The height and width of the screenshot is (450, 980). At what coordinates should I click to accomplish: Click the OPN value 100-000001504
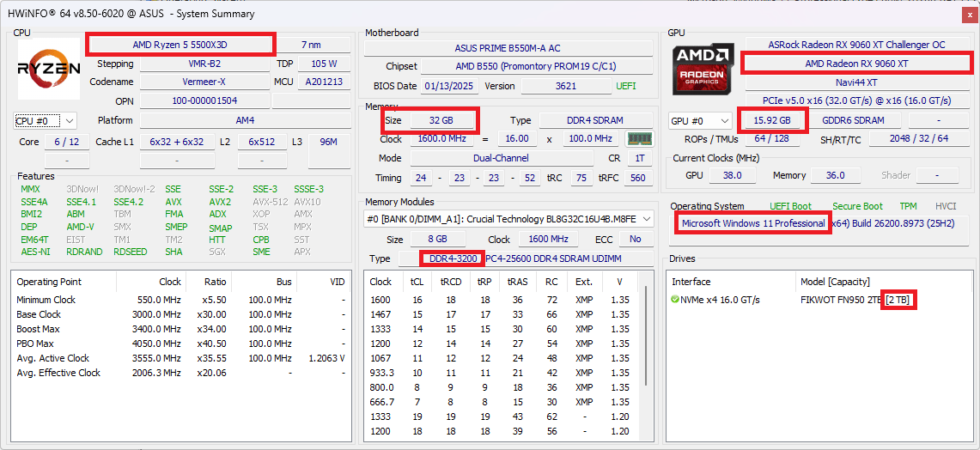(204, 100)
